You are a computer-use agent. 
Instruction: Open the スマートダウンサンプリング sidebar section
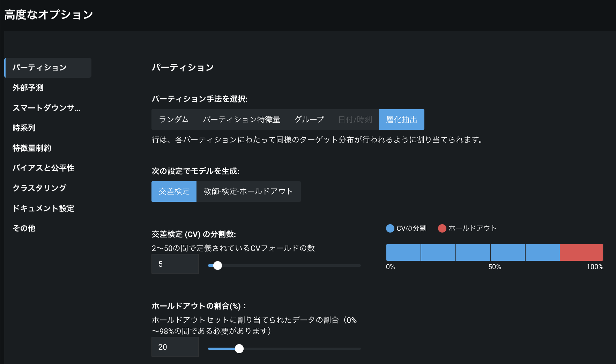click(x=46, y=108)
